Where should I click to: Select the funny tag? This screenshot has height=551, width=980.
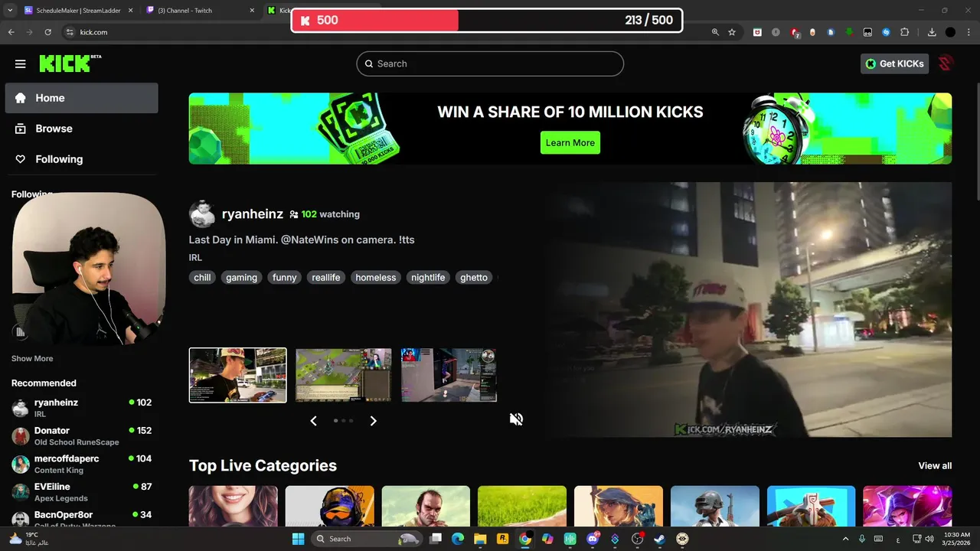(284, 278)
